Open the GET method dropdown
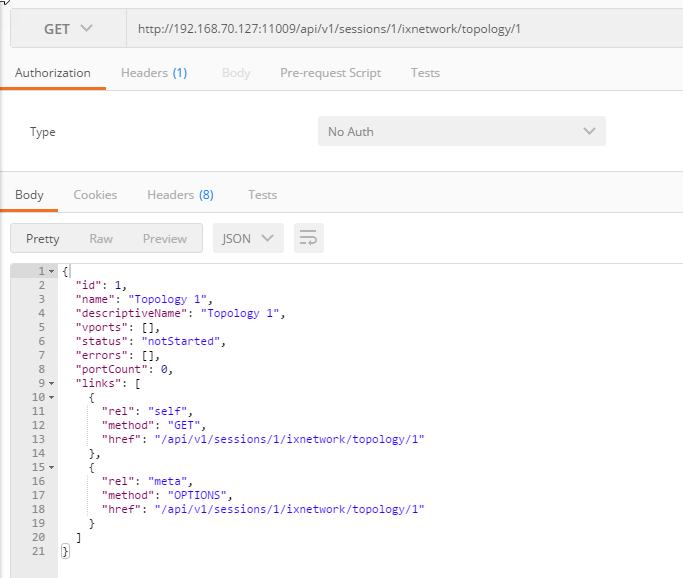Screen dimensions: 683x578 coord(68,29)
